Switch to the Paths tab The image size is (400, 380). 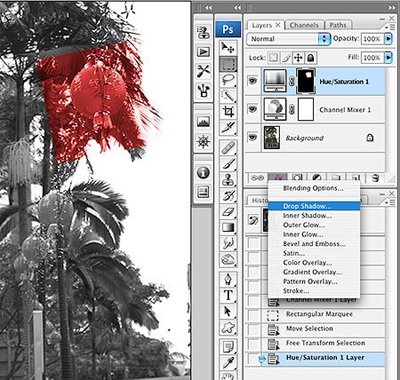[x=338, y=25]
